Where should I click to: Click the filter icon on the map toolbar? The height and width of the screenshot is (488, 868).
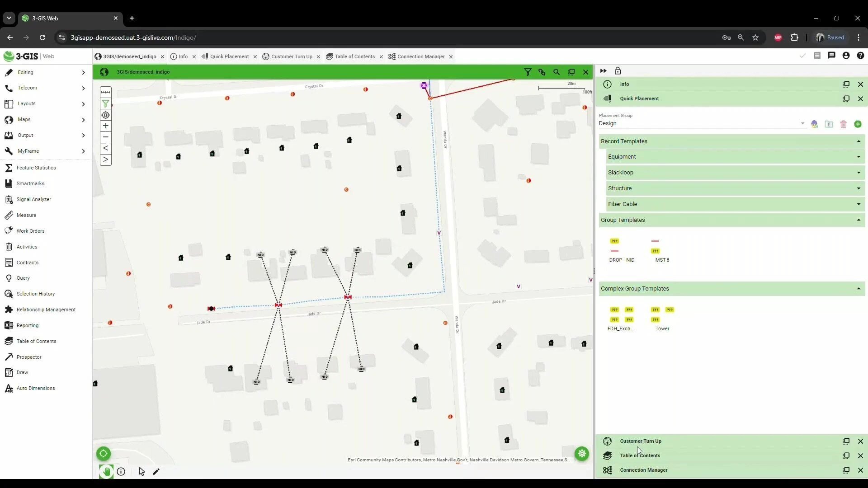pyautogui.click(x=528, y=72)
